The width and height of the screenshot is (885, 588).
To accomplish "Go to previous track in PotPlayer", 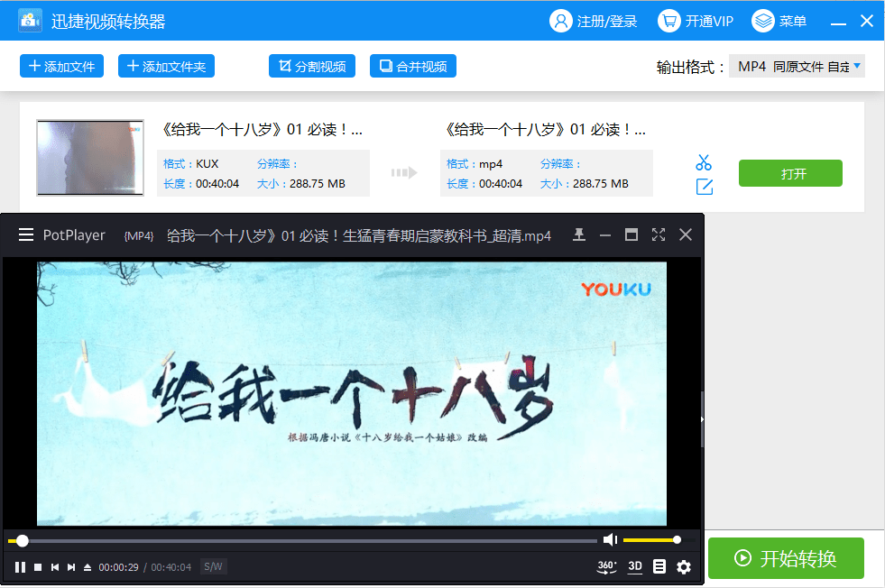I will (x=55, y=567).
